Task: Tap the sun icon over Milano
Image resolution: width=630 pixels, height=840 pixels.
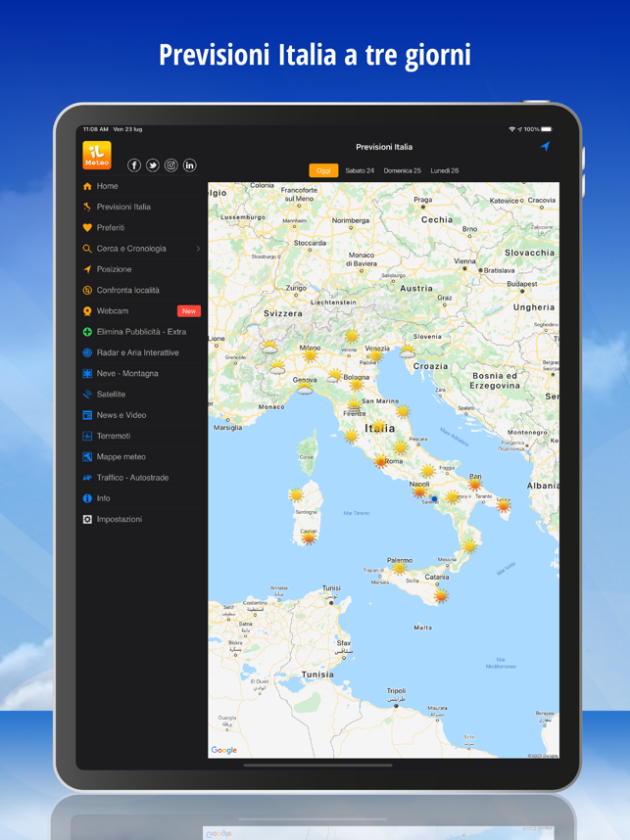Action: click(310, 355)
